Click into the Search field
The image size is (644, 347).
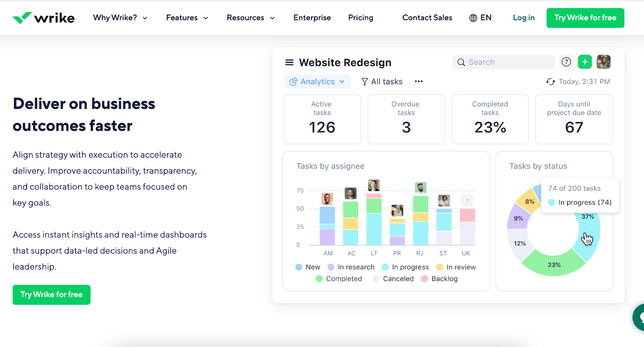[503, 62]
